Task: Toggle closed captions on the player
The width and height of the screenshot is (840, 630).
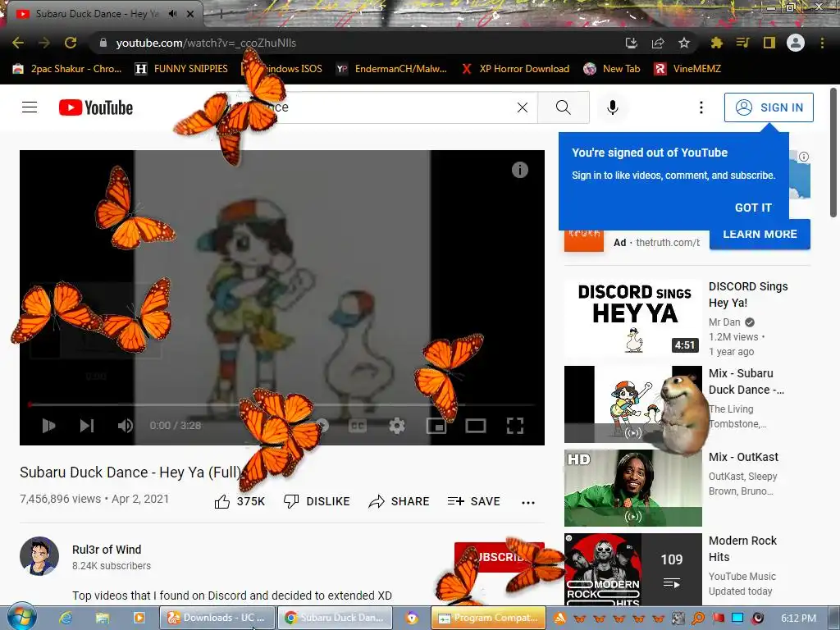Action: (x=358, y=426)
